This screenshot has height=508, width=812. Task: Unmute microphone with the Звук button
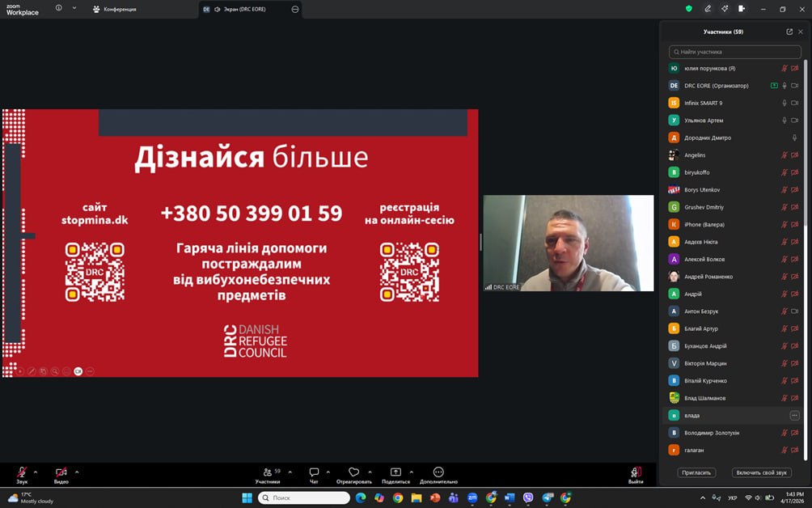tap(22, 472)
